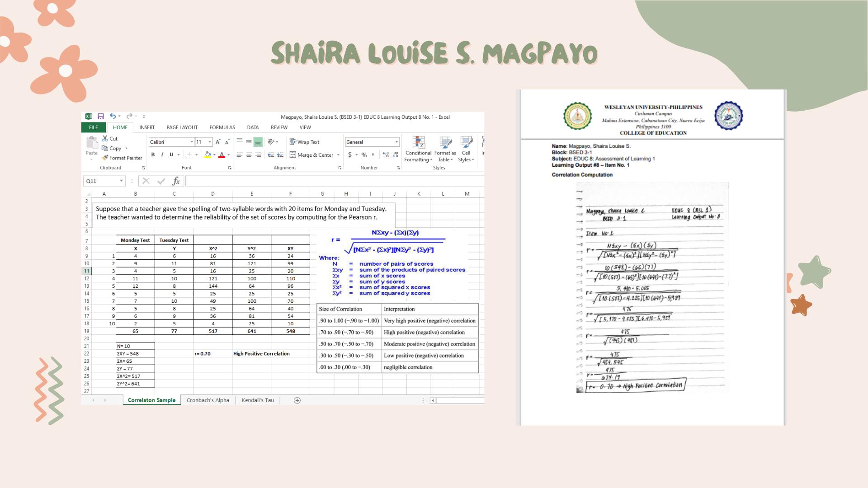Screen dimensions: 868x488
Task: Open the FORMULAS ribbon tab
Action: (222, 127)
